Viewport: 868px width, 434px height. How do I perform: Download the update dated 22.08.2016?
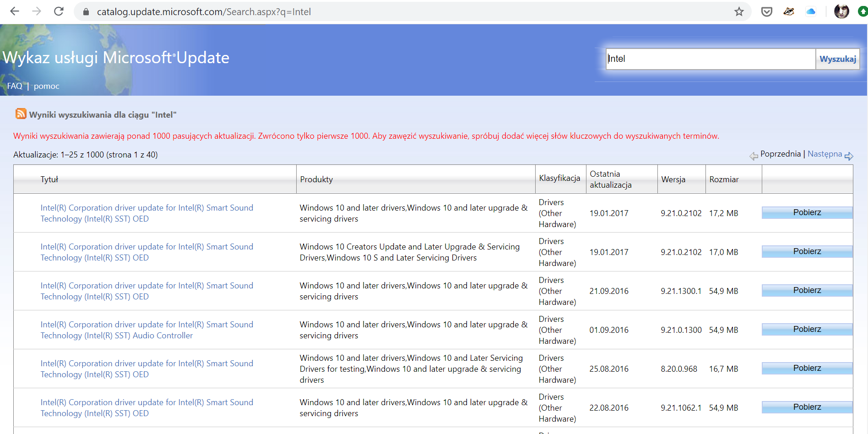(807, 407)
